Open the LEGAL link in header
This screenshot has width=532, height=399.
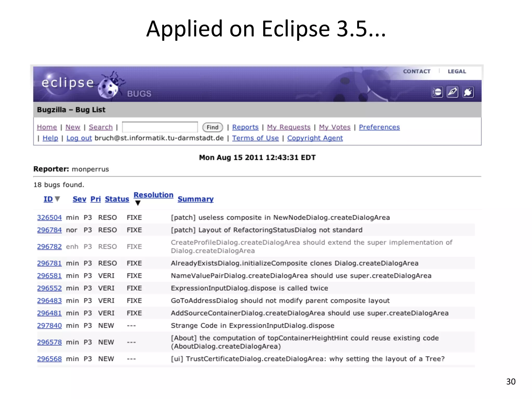pos(457,71)
